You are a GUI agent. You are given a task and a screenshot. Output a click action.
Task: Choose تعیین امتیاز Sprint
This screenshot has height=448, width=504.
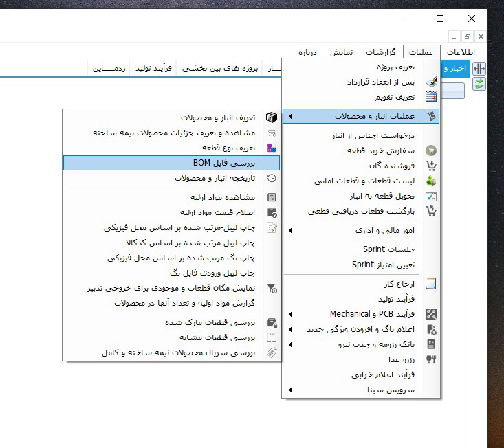pos(361,265)
